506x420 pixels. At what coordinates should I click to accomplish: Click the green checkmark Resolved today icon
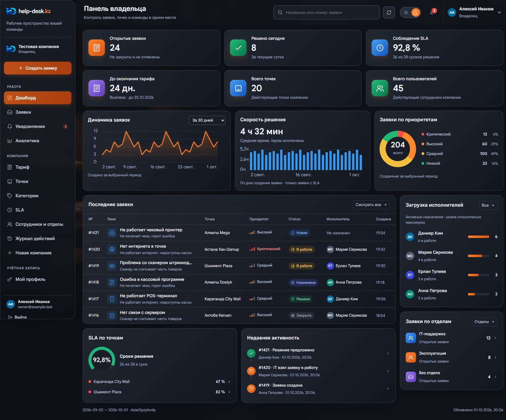click(x=238, y=48)
